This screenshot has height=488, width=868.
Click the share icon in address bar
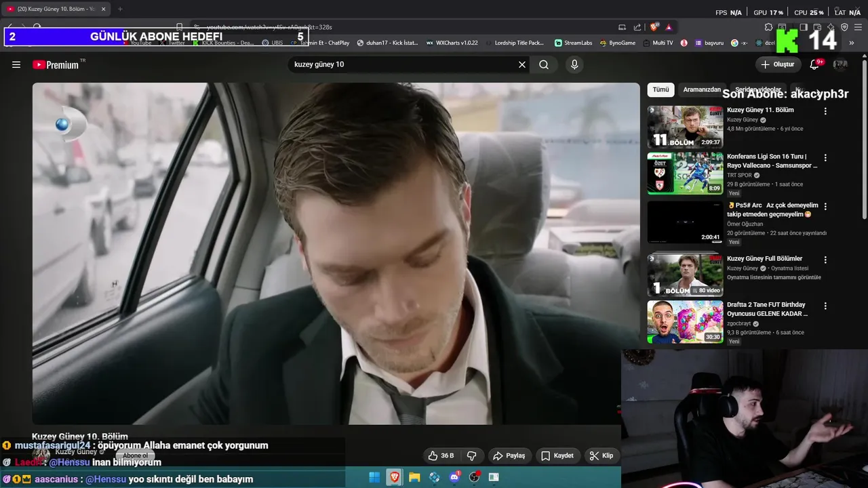coord(637,27)
